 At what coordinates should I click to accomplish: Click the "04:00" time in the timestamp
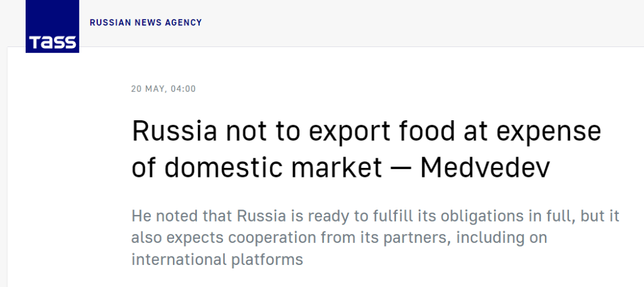pos(182,89)
